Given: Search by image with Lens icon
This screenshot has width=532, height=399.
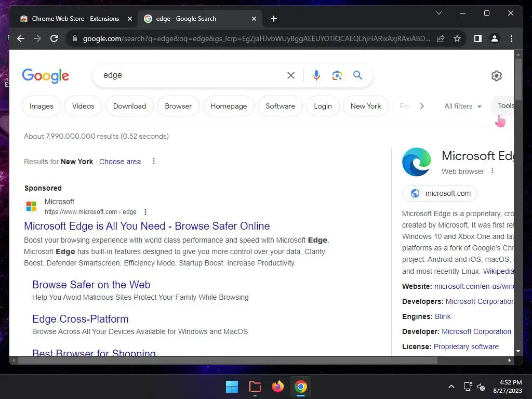Looking at the screenshot, I should 337,75.
